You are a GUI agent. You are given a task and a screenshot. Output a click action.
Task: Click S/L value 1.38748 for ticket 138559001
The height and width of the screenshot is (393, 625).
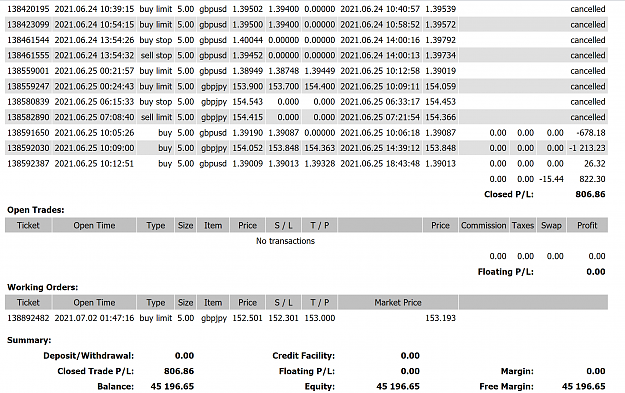[283, 71]
